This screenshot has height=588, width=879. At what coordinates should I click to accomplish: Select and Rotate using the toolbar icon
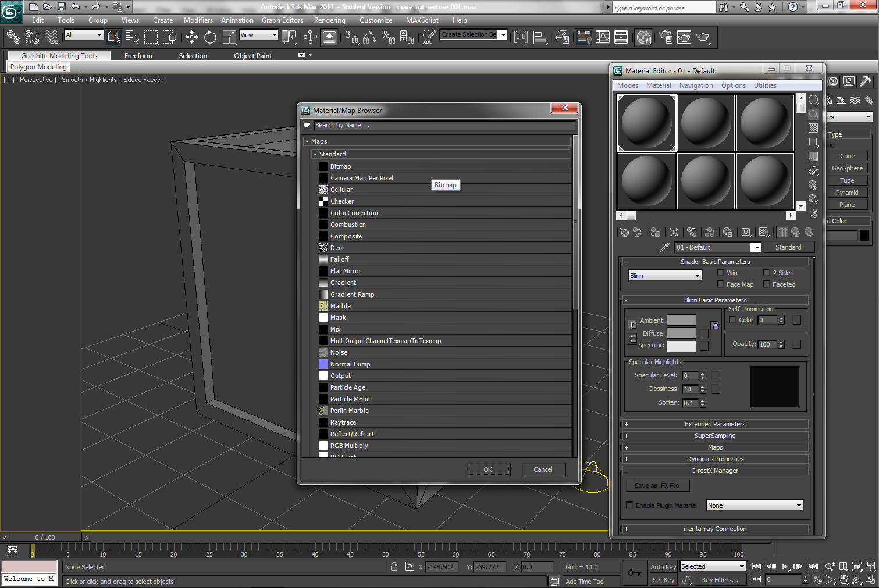coord(210,37)
